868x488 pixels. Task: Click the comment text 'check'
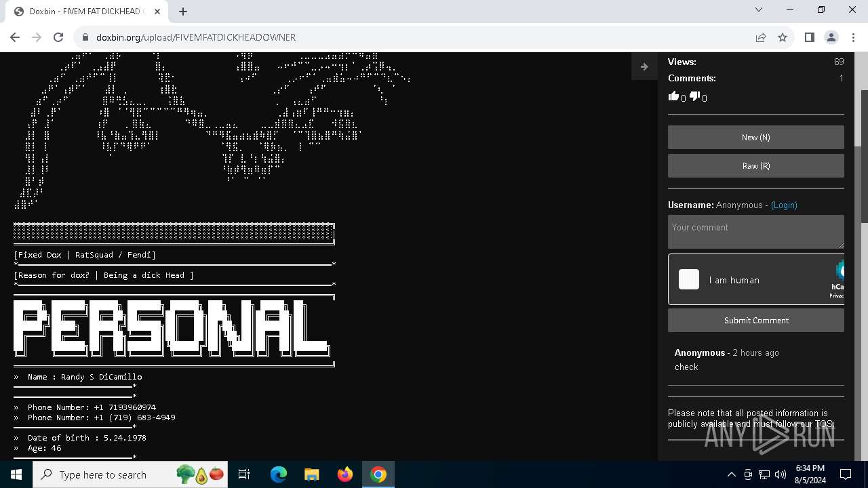tap(686, 367)
